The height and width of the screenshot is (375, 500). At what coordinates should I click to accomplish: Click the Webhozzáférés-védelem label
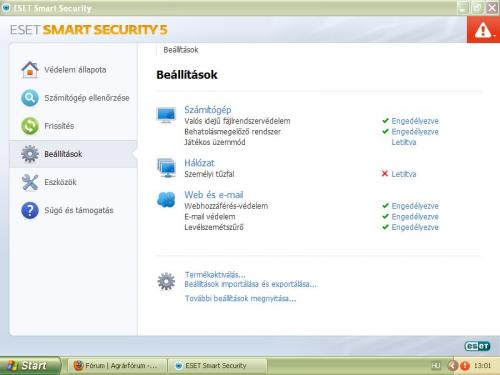click(226, 206)
